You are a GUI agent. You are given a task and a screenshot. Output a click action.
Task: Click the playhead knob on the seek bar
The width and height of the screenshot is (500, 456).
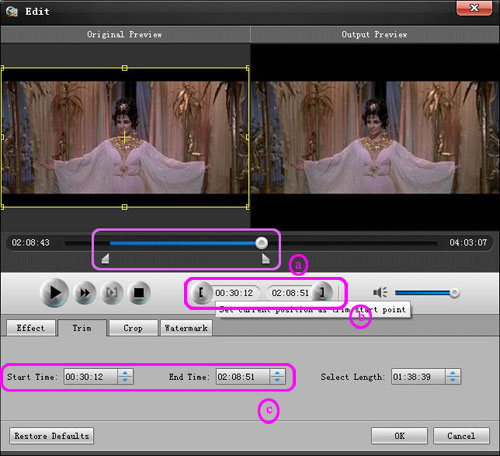pyautogui.click(x=261, y=243)
